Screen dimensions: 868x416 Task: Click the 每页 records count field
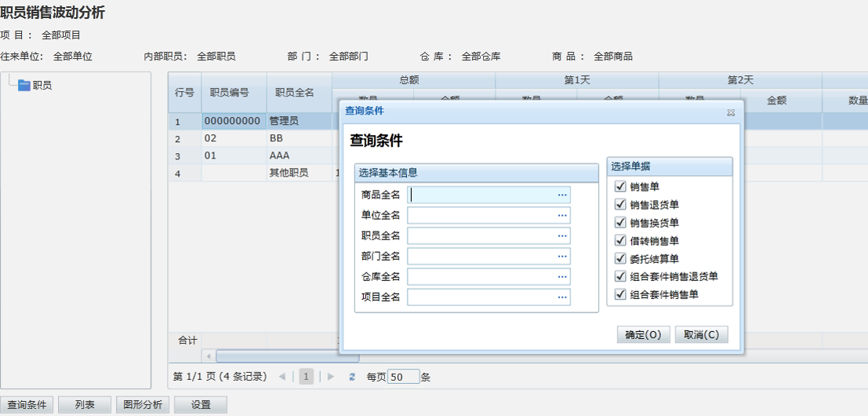tap(403, 377)
